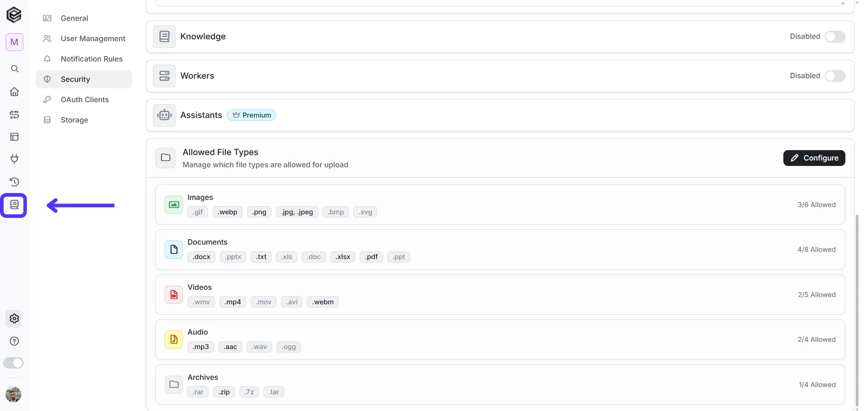Toggle the theme switch in the sidebar
868x411 pixels.
[x=13, y=363]
